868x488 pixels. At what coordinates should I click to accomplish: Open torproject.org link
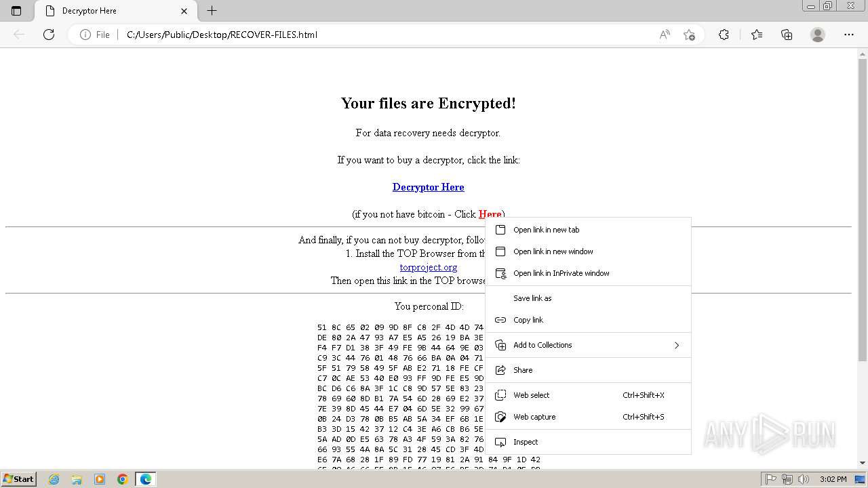coord(429,267)
